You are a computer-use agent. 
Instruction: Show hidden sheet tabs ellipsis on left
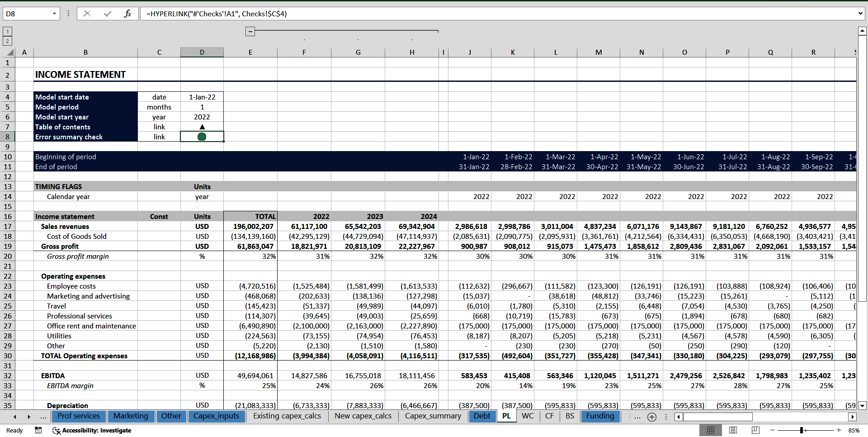(43, 417)
